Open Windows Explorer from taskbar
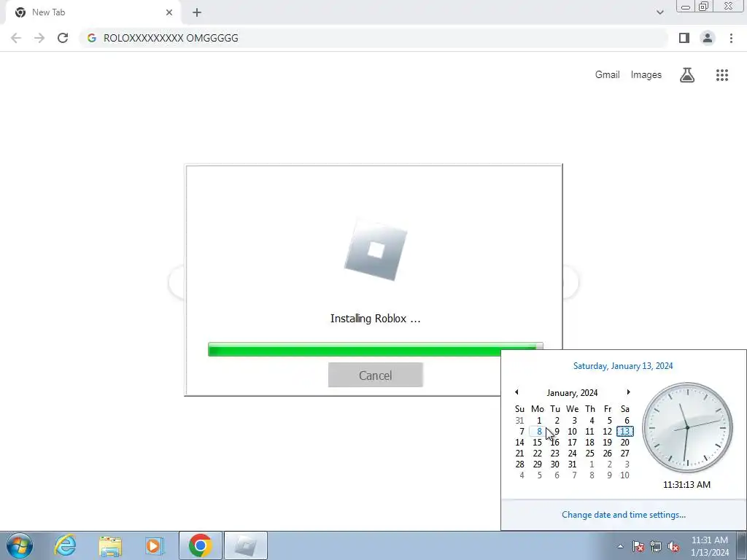This screenshot has height=560, width=747. (110, 545)
